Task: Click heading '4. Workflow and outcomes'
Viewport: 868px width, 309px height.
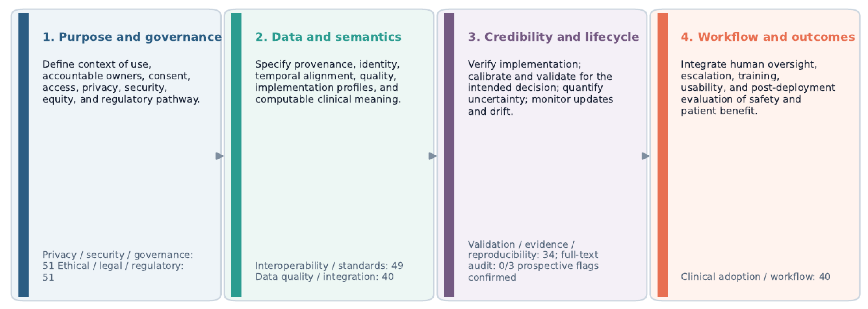Action: point(768,37)
